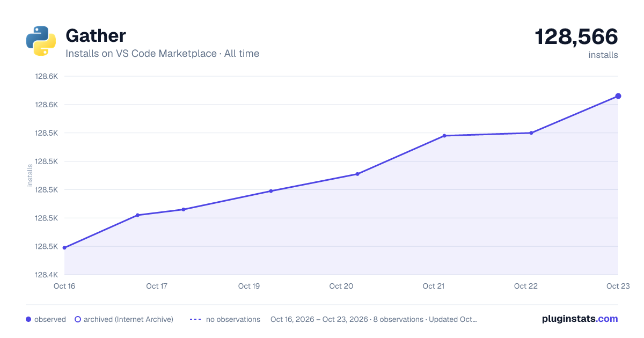Image resolution: width=644 pixels, height=338 pixels.
Task: Click the Oct 20 axis label
Action: pyautogui.click(x=341, y=286)
